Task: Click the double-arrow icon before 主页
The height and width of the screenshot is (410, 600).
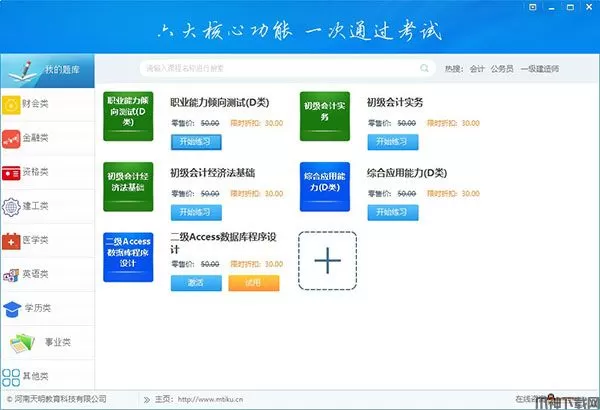Action: point(147,400)
